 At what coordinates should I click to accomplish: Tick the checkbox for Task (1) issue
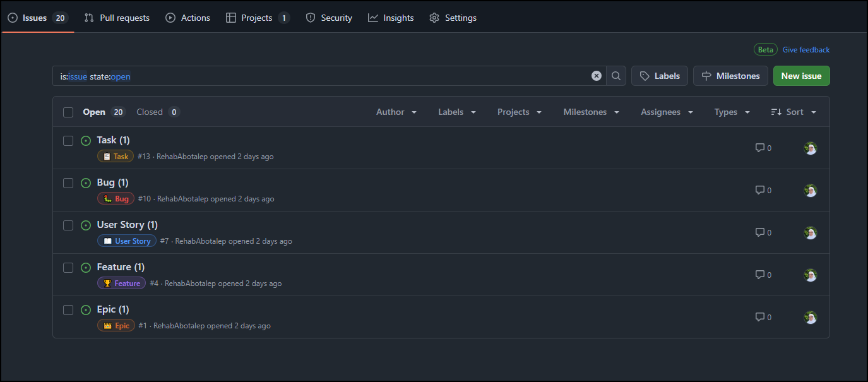pyautogui.click(x=68, y=141)
